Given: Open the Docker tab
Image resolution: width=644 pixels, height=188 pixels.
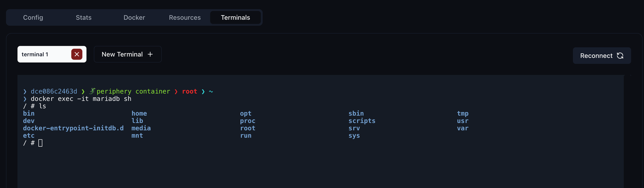Looking at the screenshot, I should [134, 17].
